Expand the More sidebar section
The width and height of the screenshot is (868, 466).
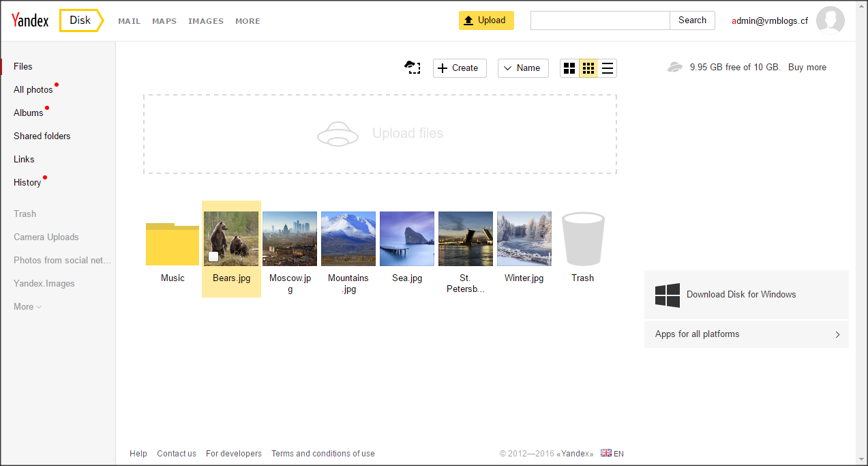point(27,307)
